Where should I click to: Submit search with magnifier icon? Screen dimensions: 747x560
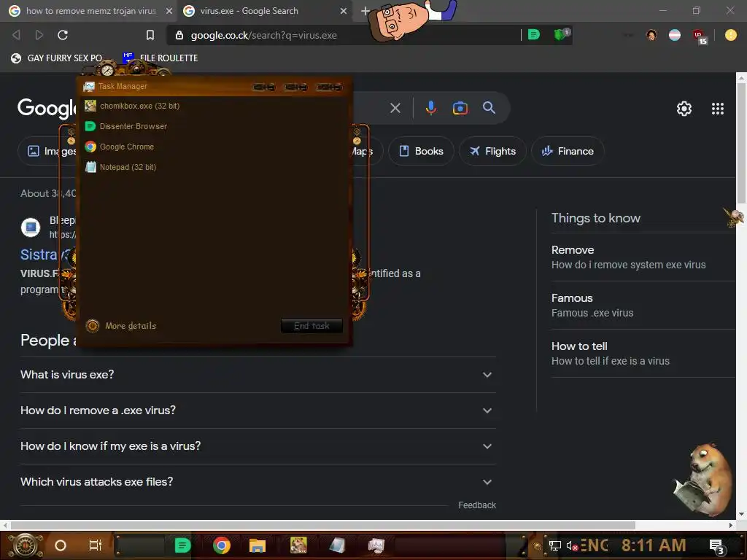(x=489, y=108)
